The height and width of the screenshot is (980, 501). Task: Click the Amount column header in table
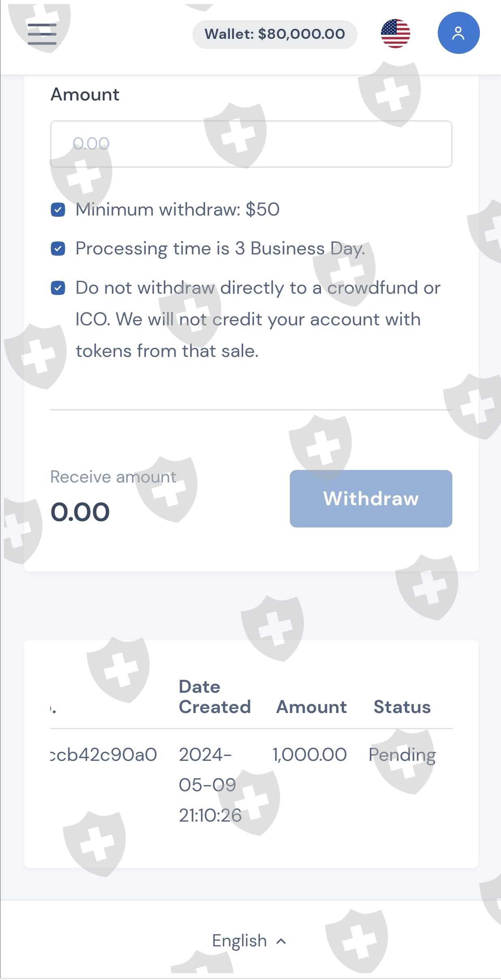(311, 707)
